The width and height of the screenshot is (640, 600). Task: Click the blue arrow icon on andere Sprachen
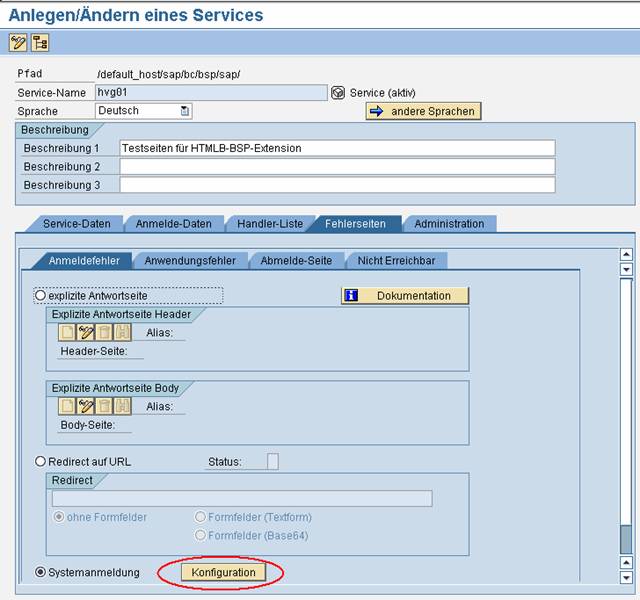click(x=376, y=111)
